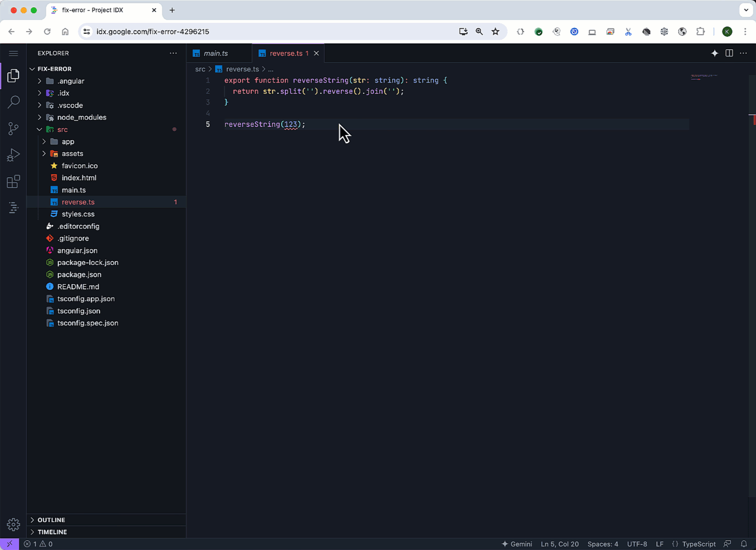Open the Extensions view

click(x=13, y=181)
